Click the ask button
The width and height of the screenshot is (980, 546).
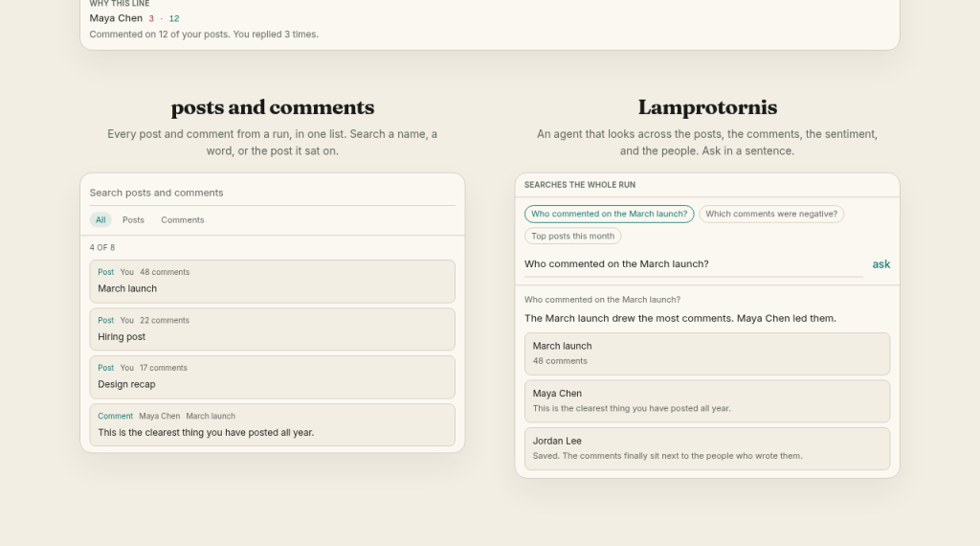pyautogui.click(x=881, y=264)
